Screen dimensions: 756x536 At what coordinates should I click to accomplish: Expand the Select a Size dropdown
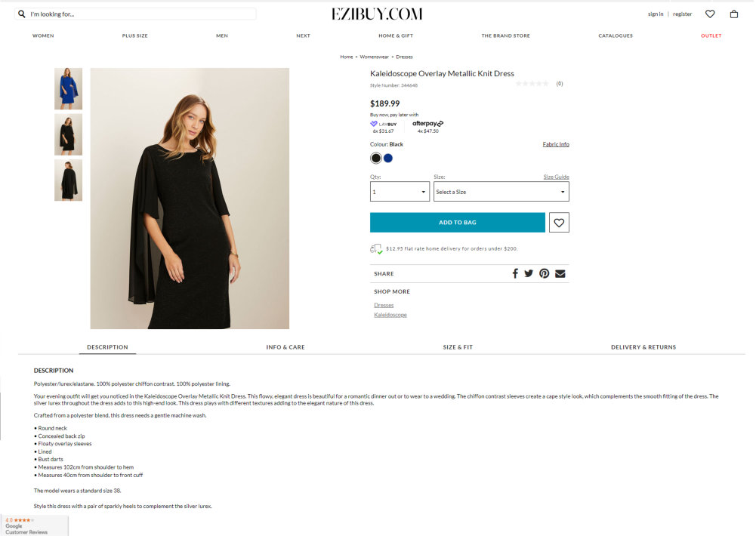(501, 192)
